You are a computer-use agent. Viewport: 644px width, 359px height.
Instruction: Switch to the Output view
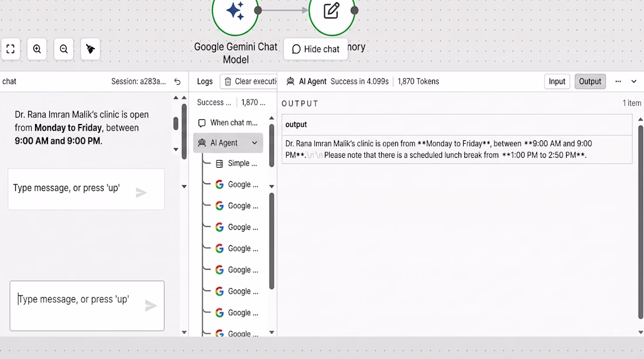coord(590,82)
